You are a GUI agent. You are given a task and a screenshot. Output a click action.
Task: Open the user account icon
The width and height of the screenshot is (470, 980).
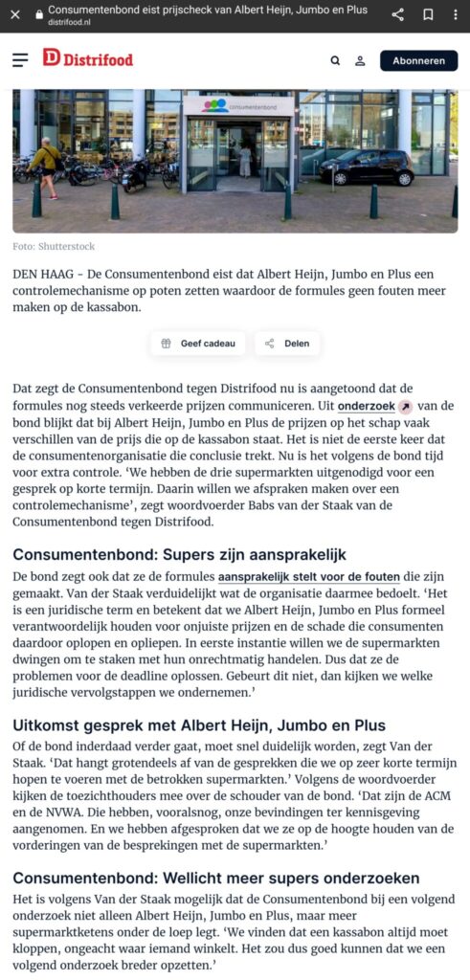360,60
